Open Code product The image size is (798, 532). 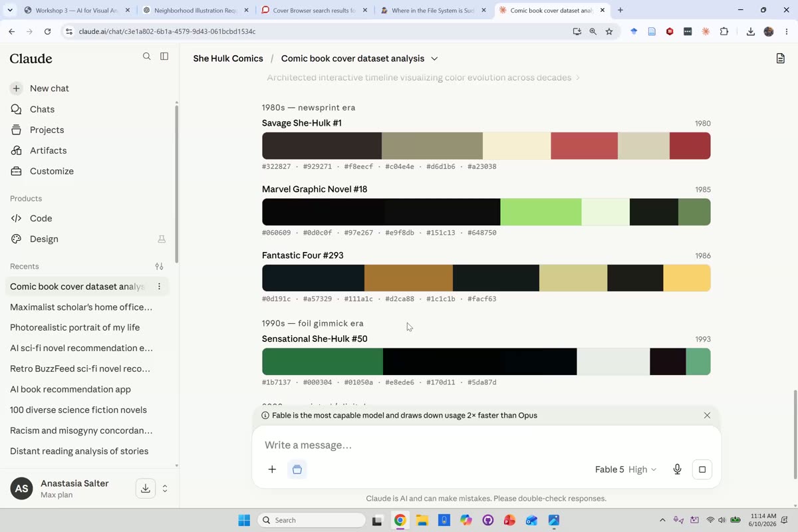coord(41,218)
